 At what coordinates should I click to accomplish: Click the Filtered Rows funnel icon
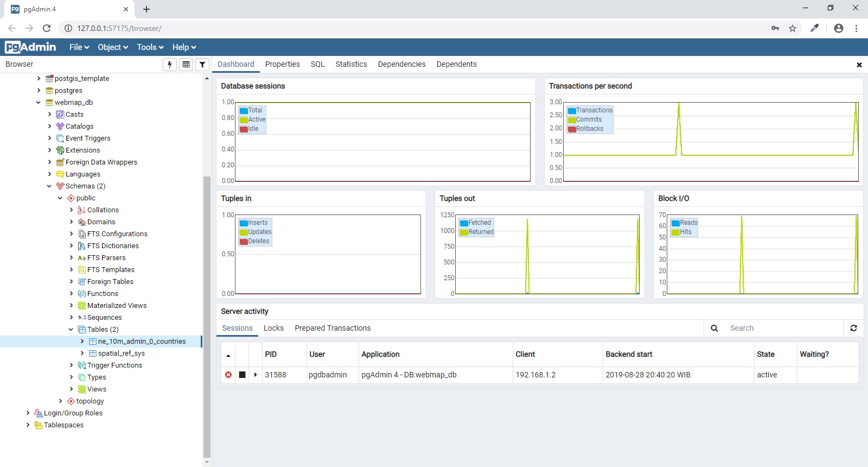202,65
